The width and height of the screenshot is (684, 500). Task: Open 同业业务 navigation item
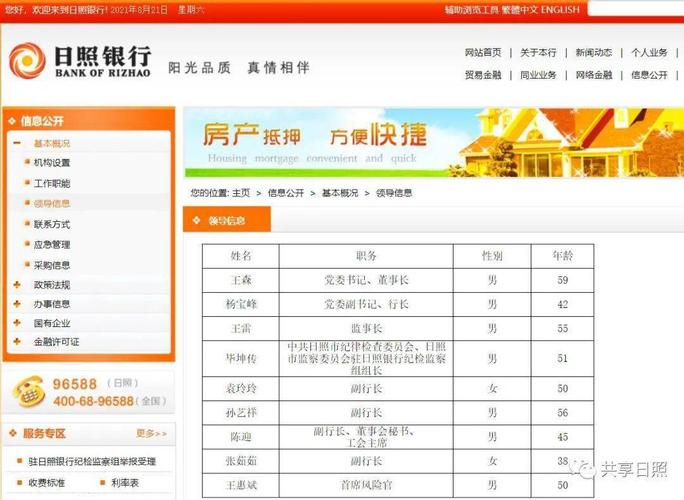538,75
